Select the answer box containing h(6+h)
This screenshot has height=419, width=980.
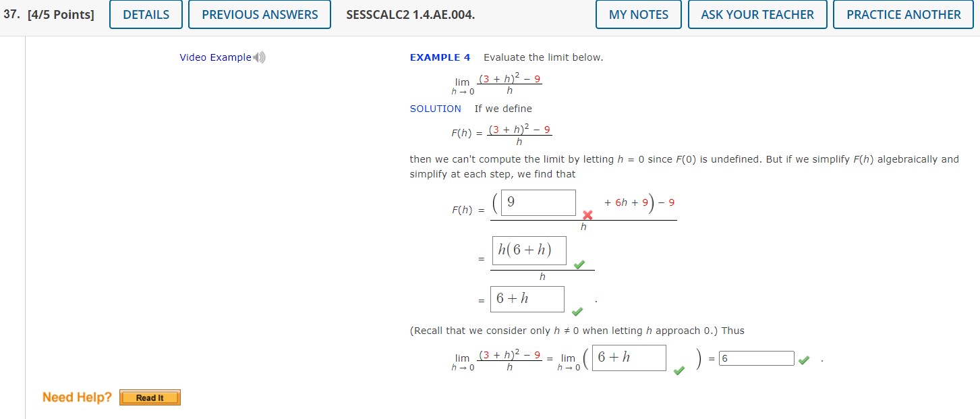pyautogui.click(x=527, y=250)
